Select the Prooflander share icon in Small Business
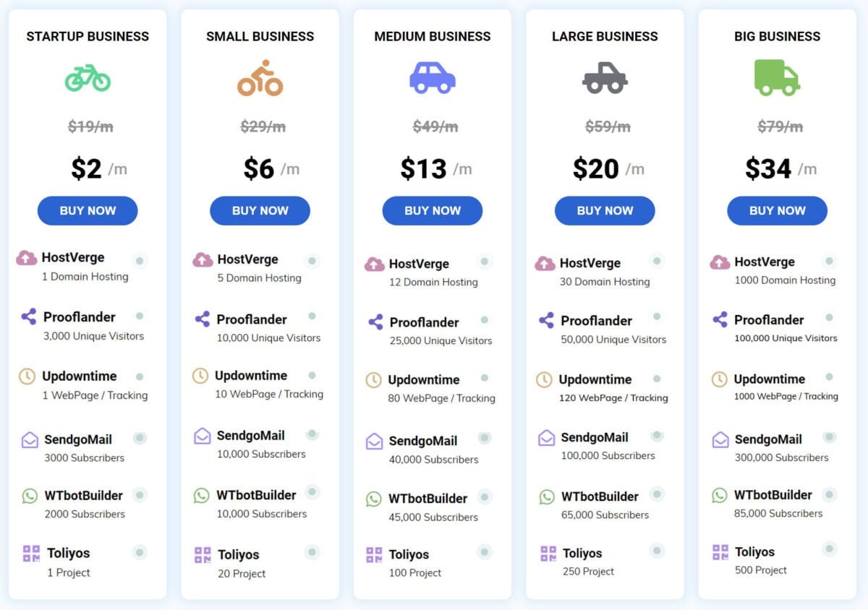The height and width of the screenshot is (610, 868). 203,319
